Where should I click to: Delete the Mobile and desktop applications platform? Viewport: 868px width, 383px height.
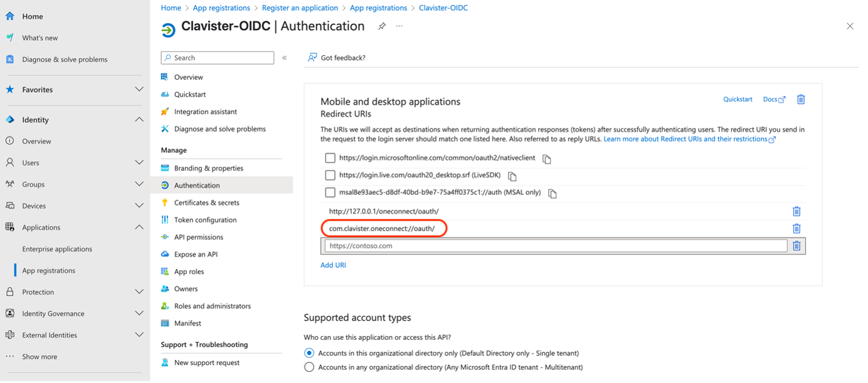click(x=801, y=99)
